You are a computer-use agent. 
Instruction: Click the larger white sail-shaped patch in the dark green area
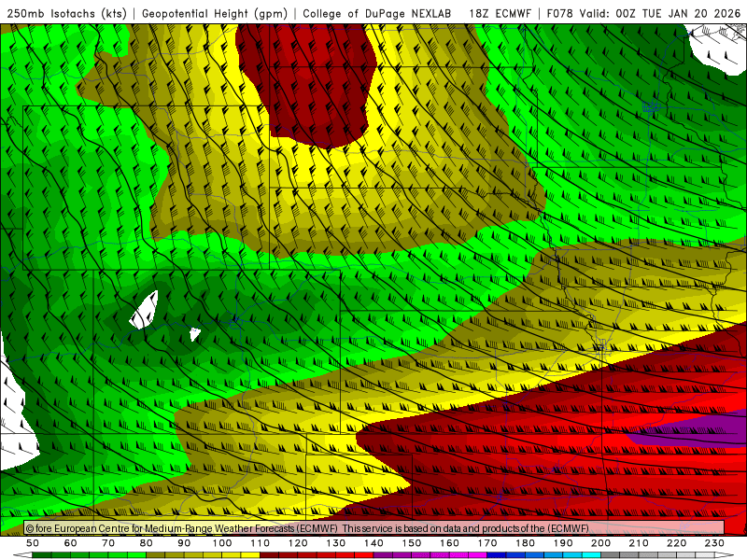[145, 310]
